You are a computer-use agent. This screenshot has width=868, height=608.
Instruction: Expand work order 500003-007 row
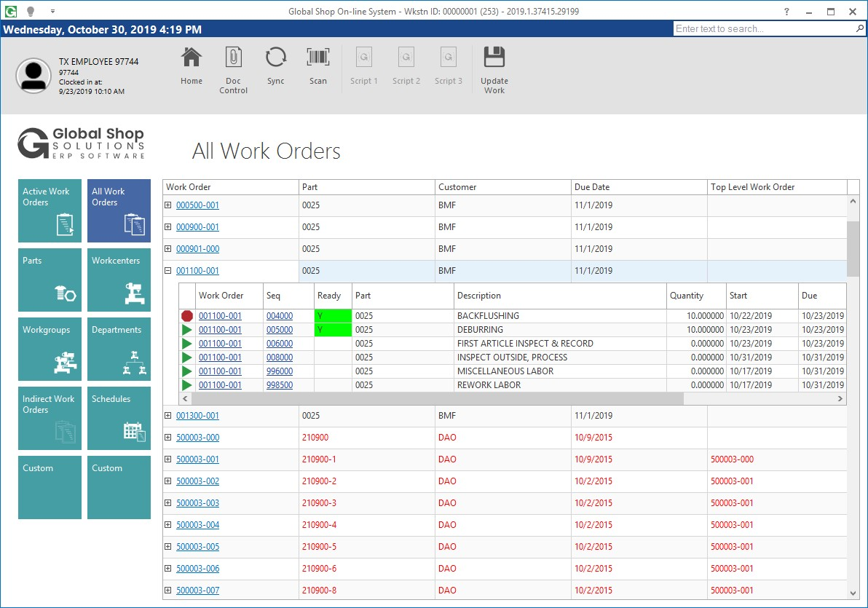click(x=167, y=591)
